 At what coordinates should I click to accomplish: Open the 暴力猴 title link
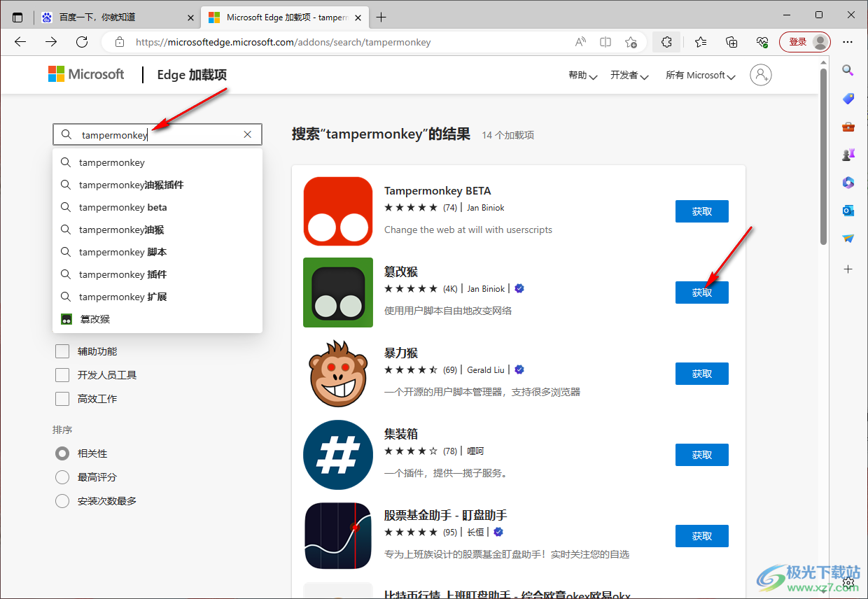(x=401, y=353)
